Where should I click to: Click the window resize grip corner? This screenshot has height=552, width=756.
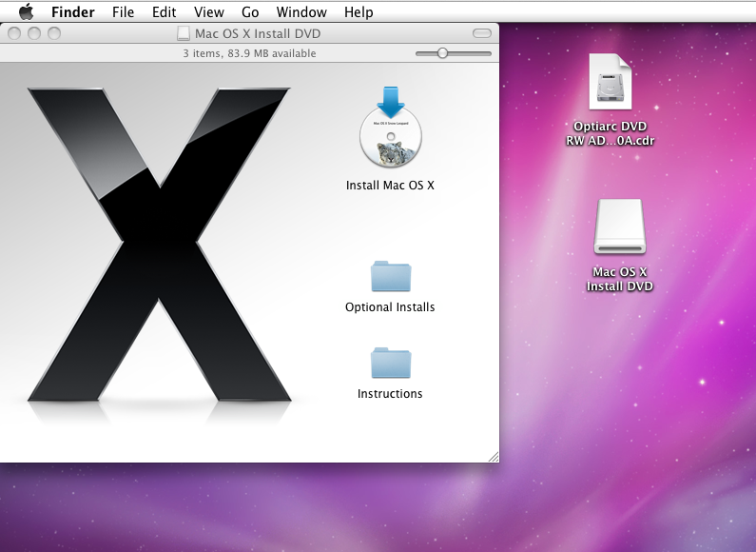tap(494, 457)
